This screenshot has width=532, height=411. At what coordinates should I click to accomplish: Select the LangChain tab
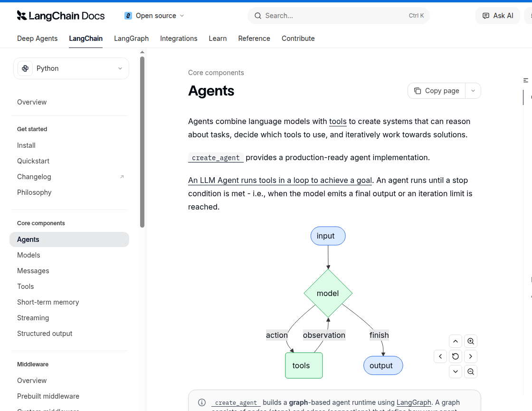pos(86,38)
